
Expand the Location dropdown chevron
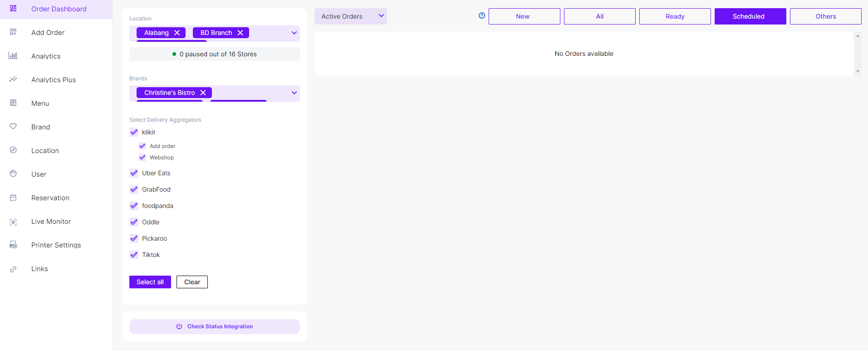(x=294, y=33)
